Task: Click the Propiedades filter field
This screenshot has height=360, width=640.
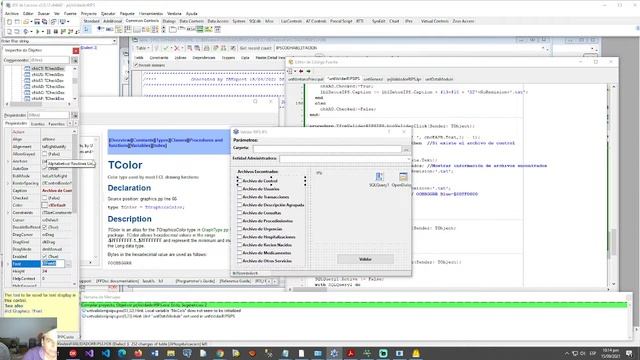Action: (x=49, y=115)
